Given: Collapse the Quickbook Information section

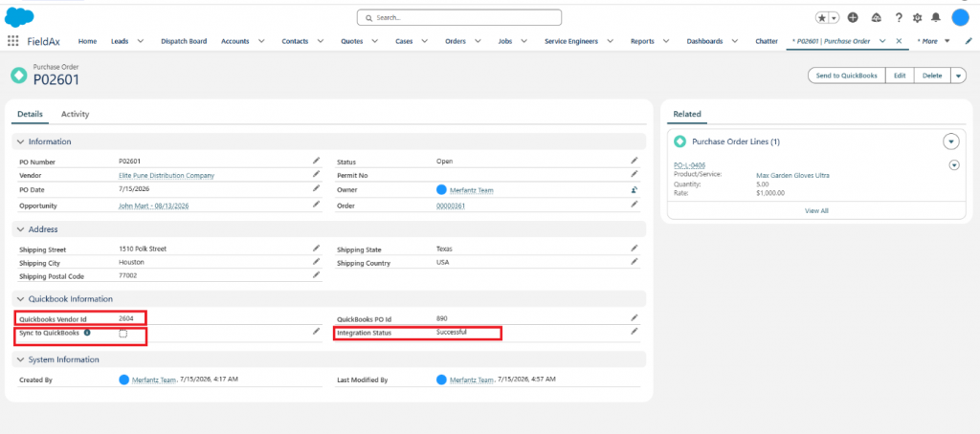Looking at the screenshot, I should 21,299.
